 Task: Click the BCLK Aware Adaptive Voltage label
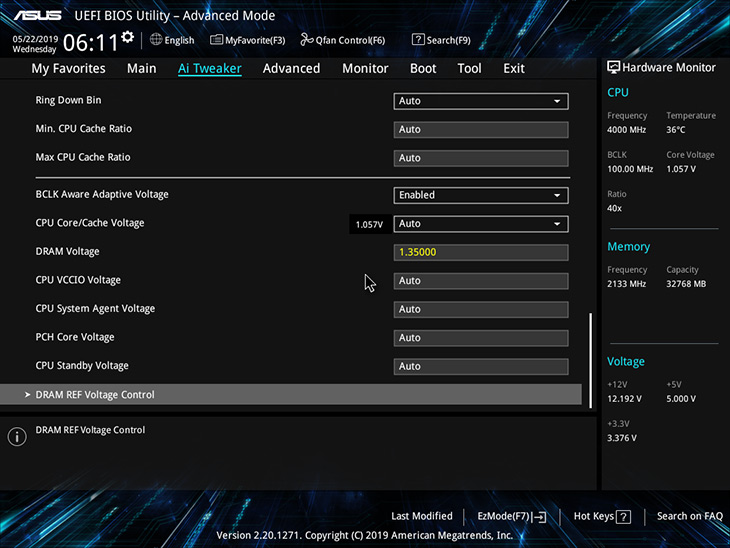pos(102,194)
